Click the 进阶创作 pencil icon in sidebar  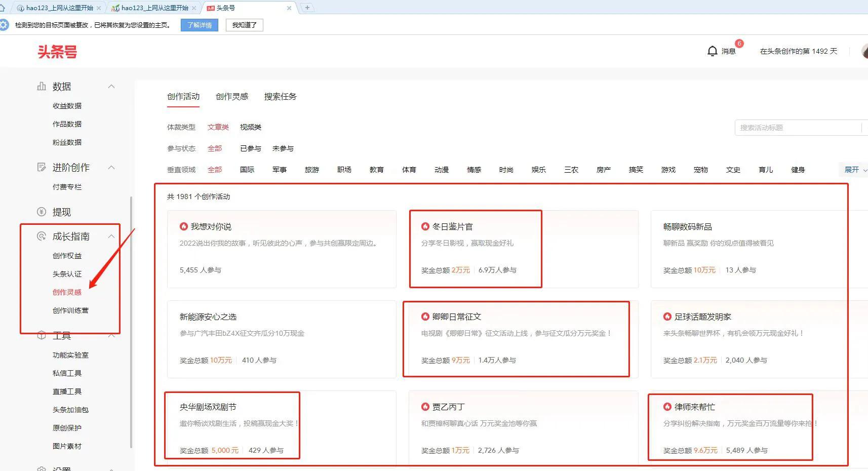[42, 167]
